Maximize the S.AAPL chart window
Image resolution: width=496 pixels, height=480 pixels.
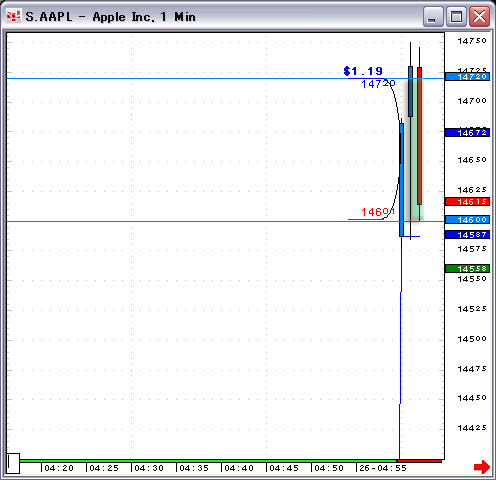point(456,16)
